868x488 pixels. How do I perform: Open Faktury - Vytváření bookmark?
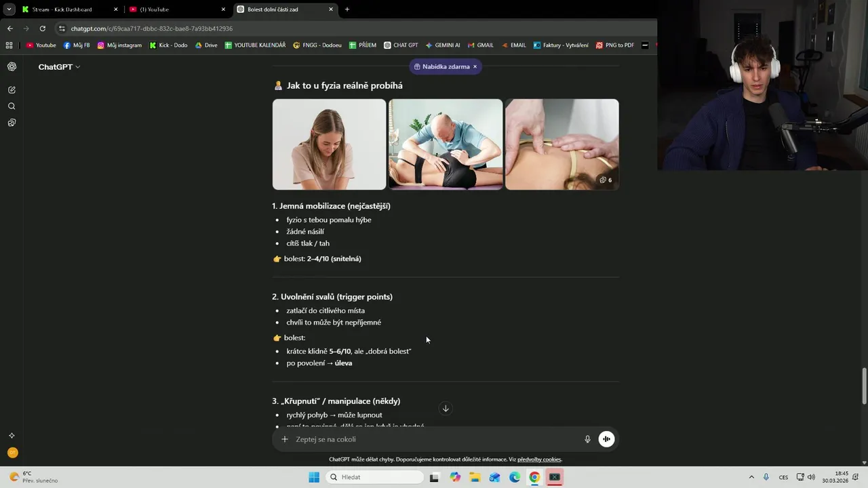(x=561, y=45)
